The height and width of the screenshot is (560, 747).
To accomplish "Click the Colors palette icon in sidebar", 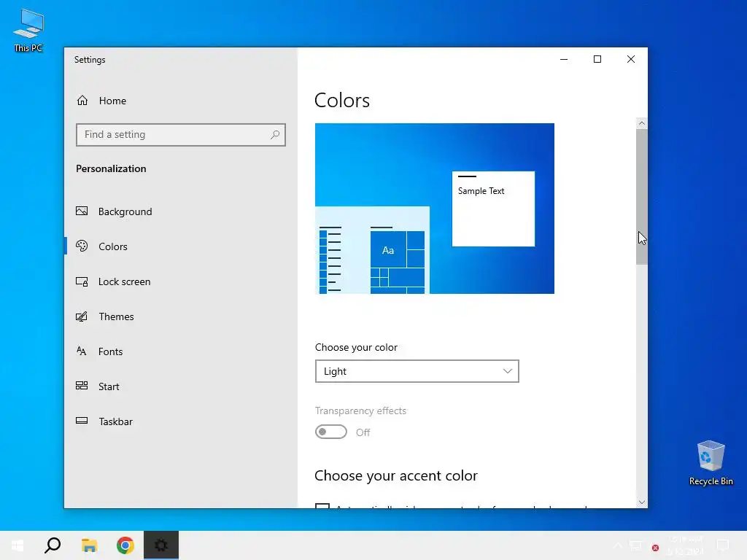I will [82, 246].
